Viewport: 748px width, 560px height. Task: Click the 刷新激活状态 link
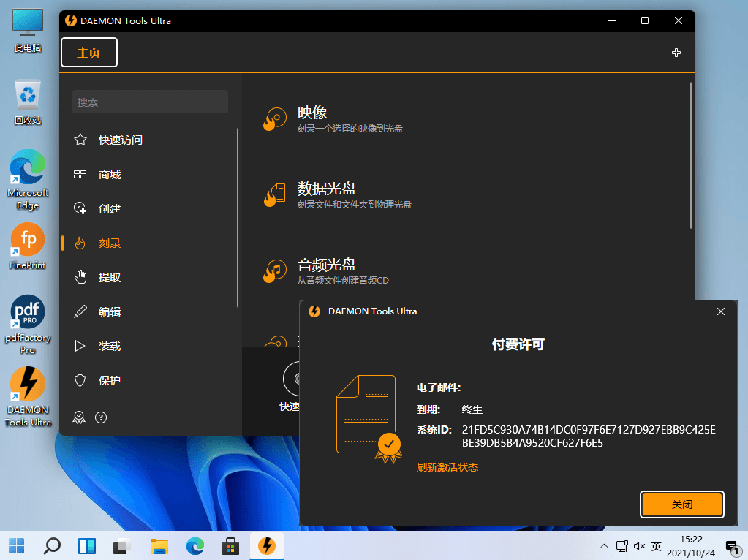pyautogui.click(x=447, y=467)
